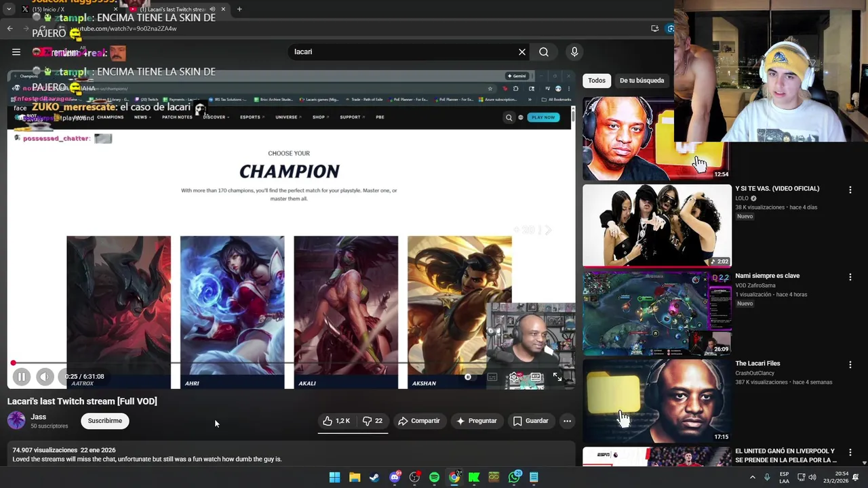The image size is (868, 488).
Task: Pause the video with the pause button
Action: pos(21,377)
